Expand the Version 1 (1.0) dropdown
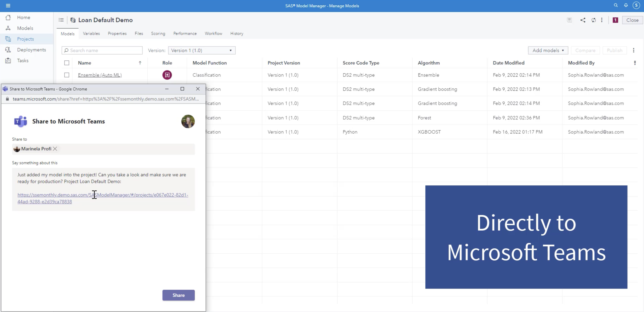This screenshot has height=312, width=644. (202, 51)
